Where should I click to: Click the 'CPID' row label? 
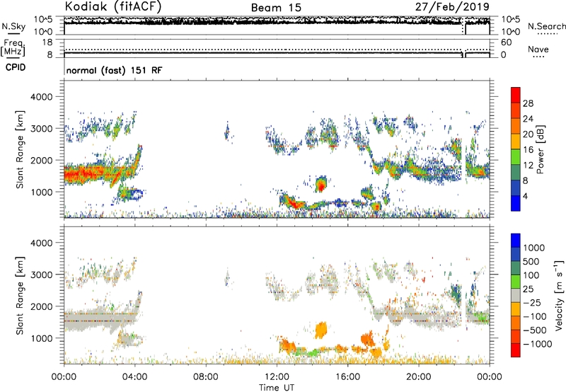tap(16, 67)
